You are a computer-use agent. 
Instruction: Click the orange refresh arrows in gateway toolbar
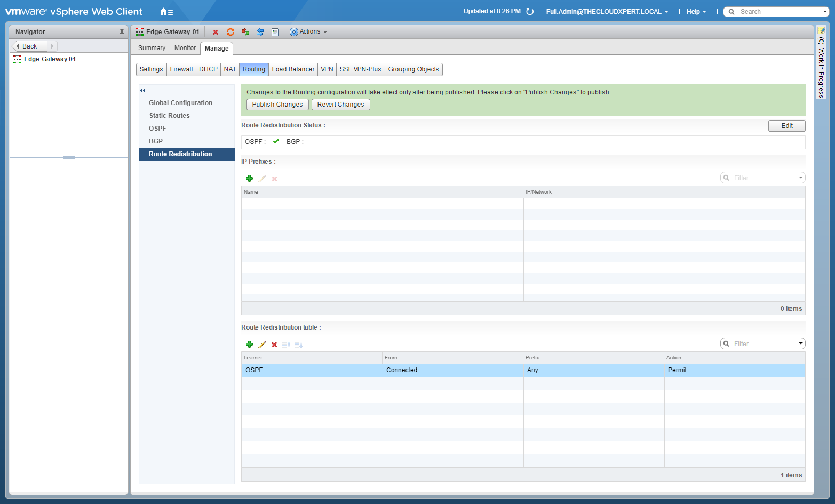click(230, 33)
